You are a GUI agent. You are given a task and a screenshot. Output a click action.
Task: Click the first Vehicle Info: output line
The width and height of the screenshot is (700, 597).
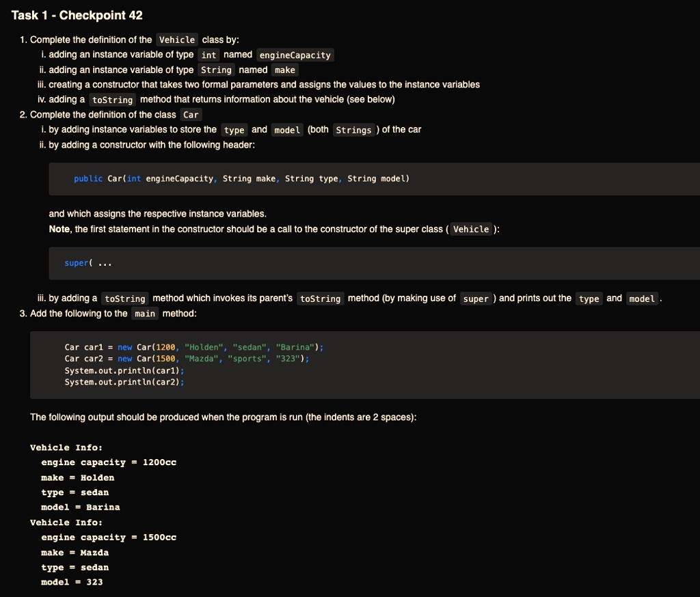click(x=66, y=447)
